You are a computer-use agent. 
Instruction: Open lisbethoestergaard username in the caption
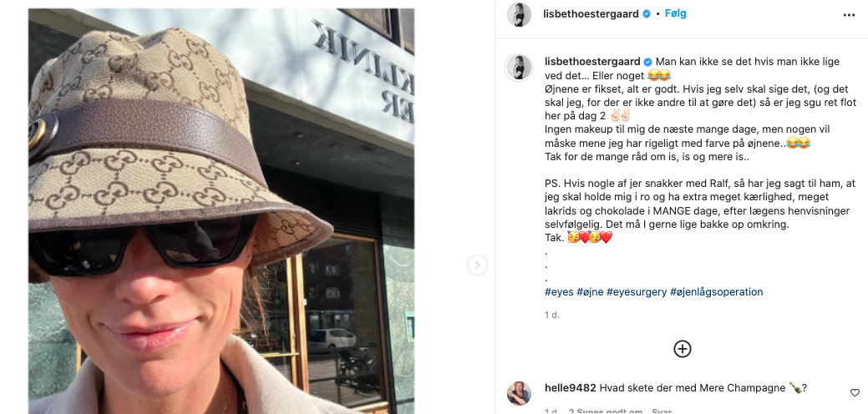[592, 62]
